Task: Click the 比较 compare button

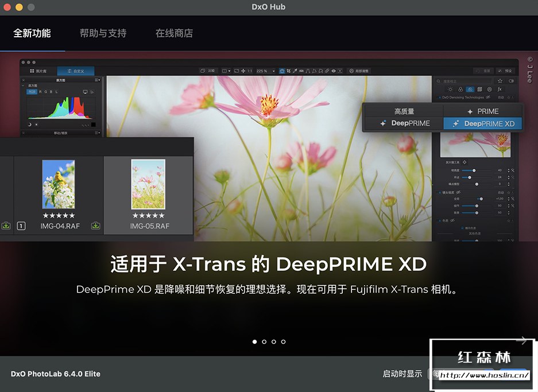Action: pyautogui.click(x=208, y=71)
